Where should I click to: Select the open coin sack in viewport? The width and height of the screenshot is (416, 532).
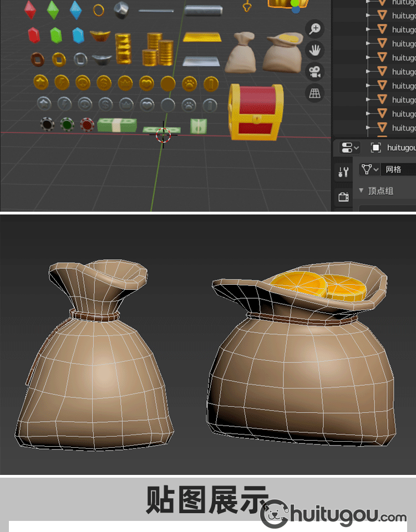click(x=282, y=52)
